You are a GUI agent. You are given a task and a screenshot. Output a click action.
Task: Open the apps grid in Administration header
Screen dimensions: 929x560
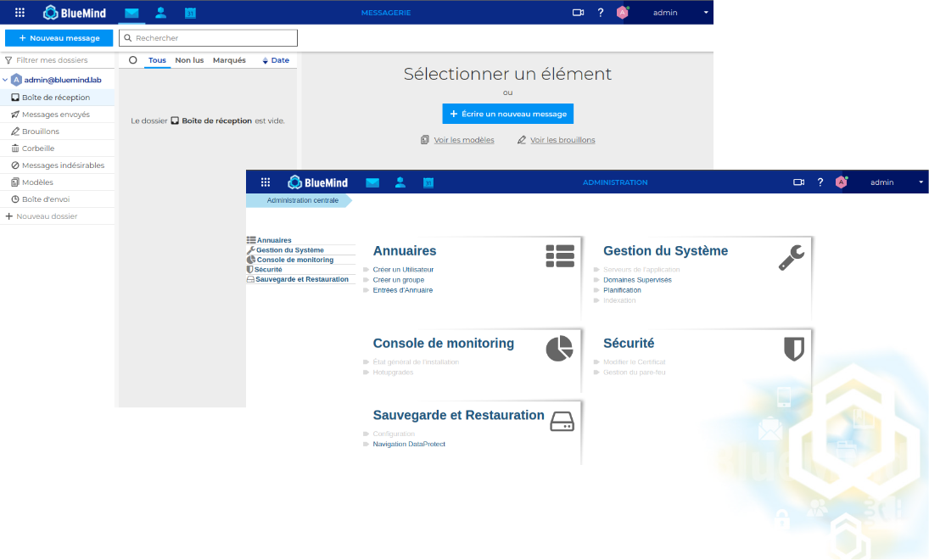click(266, 182)
